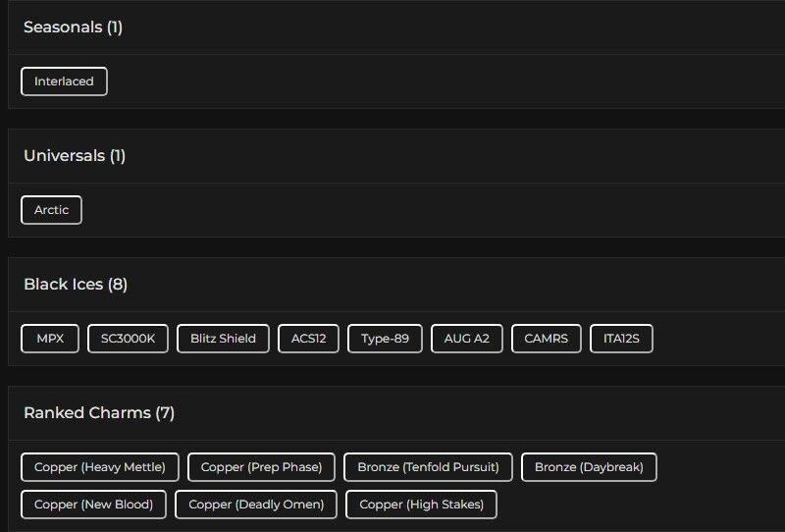Click the ACS12 tag
Screen dimensions: 785x532
[308, 339]
